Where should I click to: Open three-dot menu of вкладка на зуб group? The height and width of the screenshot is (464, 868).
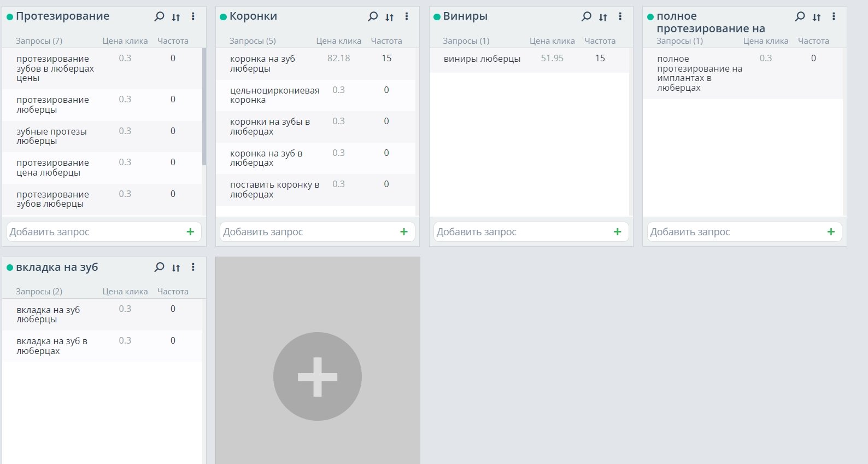coord(193,267)
